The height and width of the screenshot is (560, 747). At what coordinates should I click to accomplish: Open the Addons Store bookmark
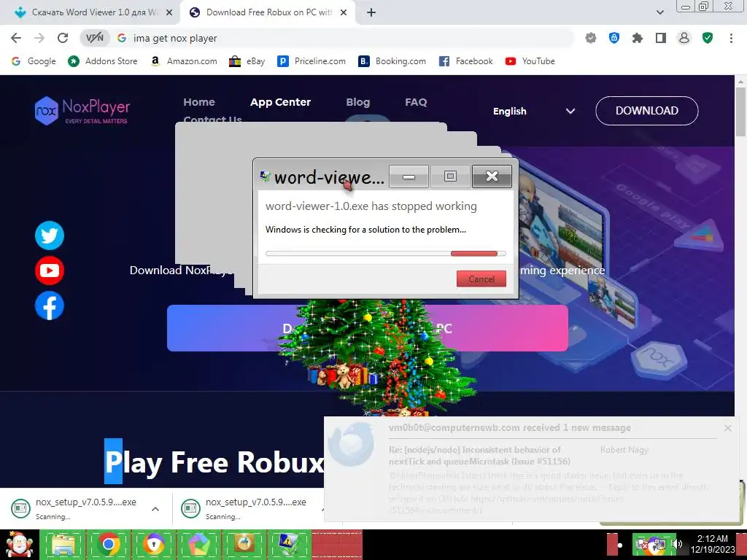(x=102, y=61)
